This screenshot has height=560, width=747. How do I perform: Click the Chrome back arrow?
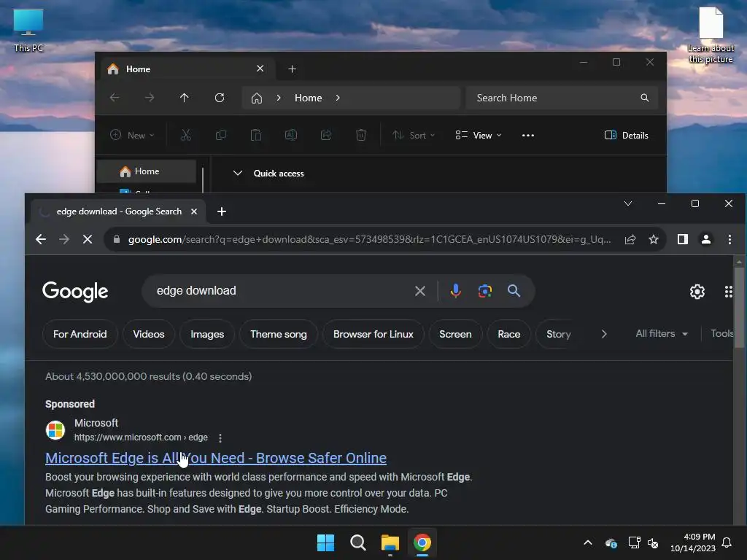(41, 239)
